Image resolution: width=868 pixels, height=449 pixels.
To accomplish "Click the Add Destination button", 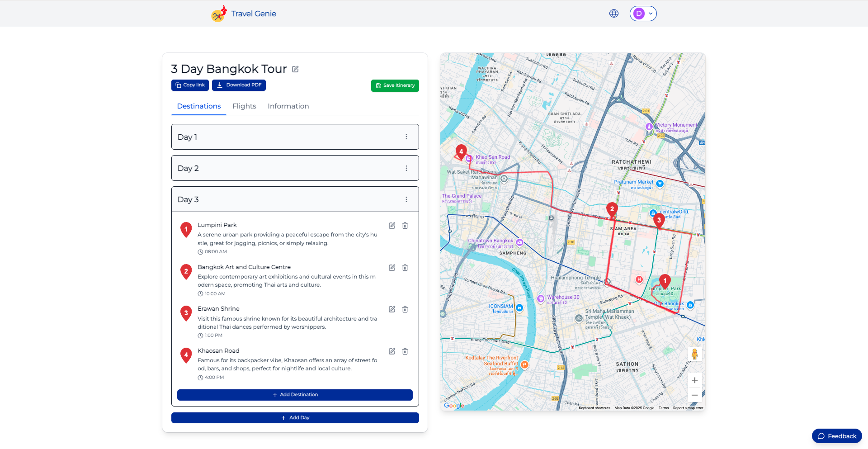I will point(295,395).
